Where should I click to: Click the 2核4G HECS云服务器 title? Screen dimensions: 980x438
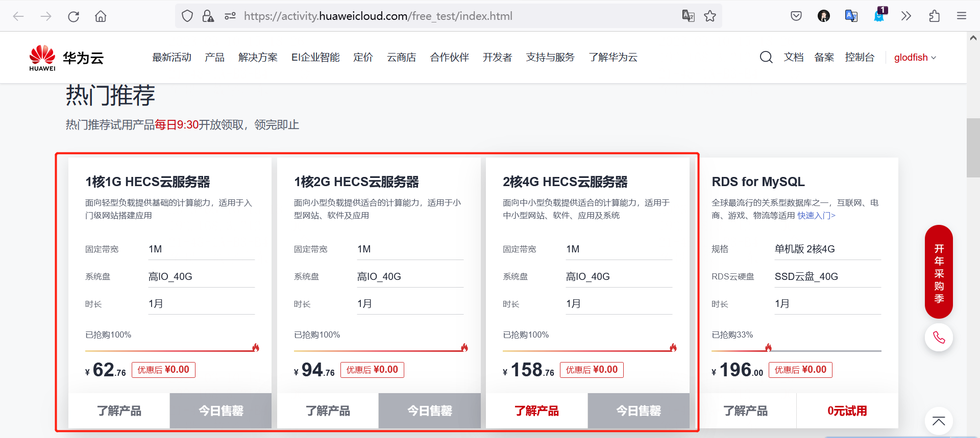tap(565, 182)
